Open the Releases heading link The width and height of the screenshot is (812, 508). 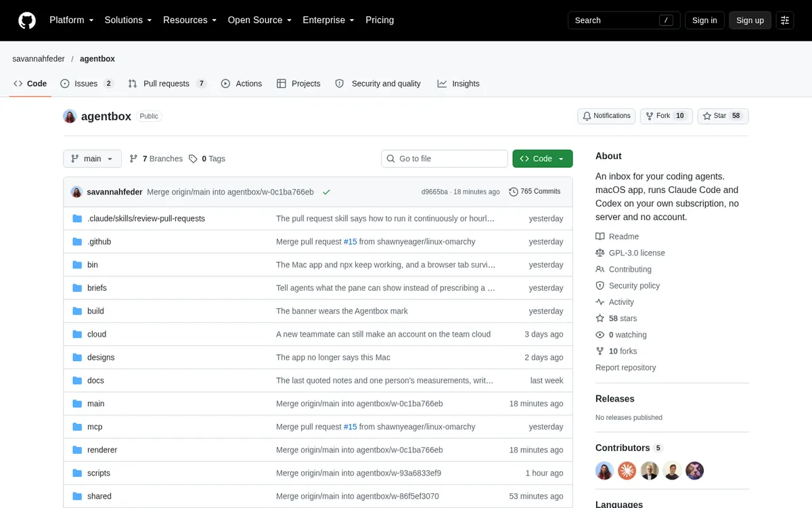pos(615,399)
